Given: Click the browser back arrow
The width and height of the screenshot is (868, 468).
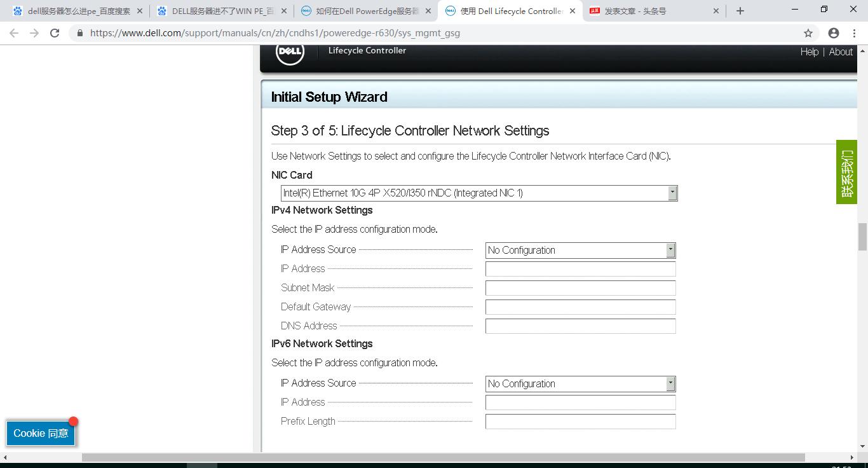Looking at the screenshot, I should [x=14, y=33].
